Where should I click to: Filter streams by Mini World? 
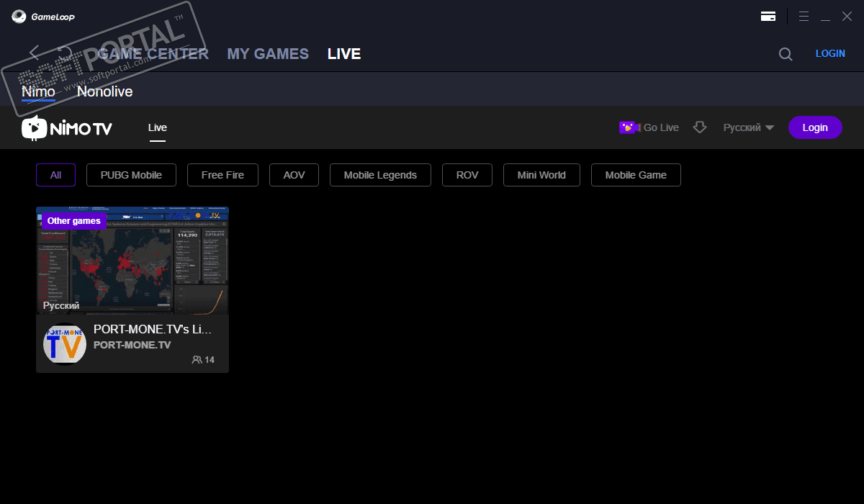tap(541, 175)
